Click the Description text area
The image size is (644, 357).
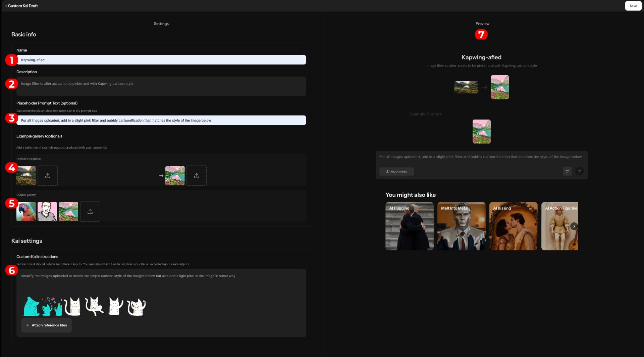pos(161,86)
